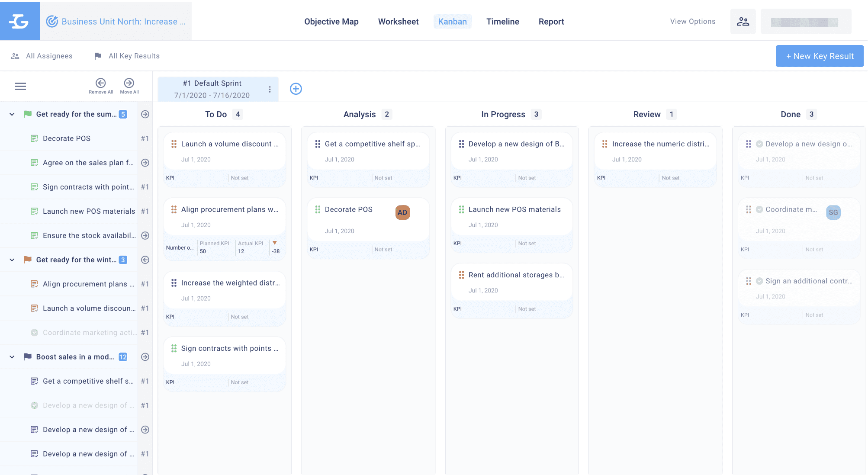The height and width of the screenshot is (475, 868).
Task: Click the Planned KPI value 50
Action: coord(203,251)
